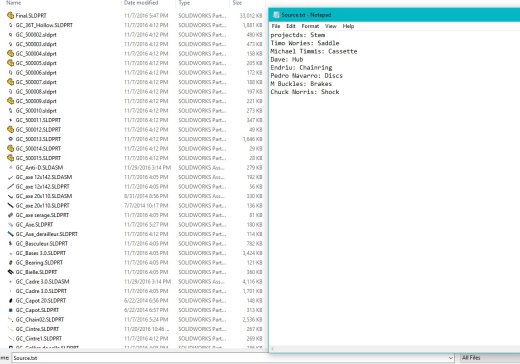Select the GC_500010.sldprt file name
The image size is (520, 364).
coord(36,110)
